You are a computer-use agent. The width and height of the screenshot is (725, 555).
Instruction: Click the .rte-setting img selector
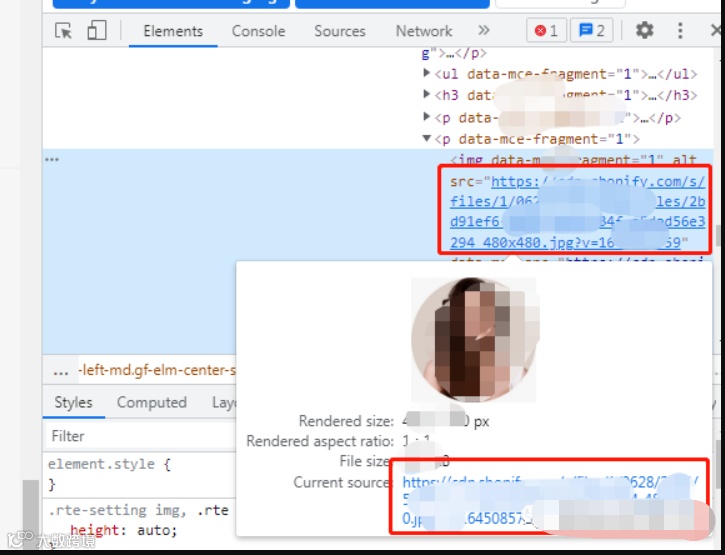pos(118,510)
